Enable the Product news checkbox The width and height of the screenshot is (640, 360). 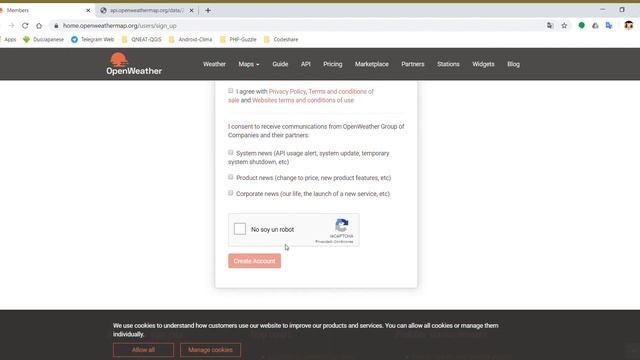(231, 177)
